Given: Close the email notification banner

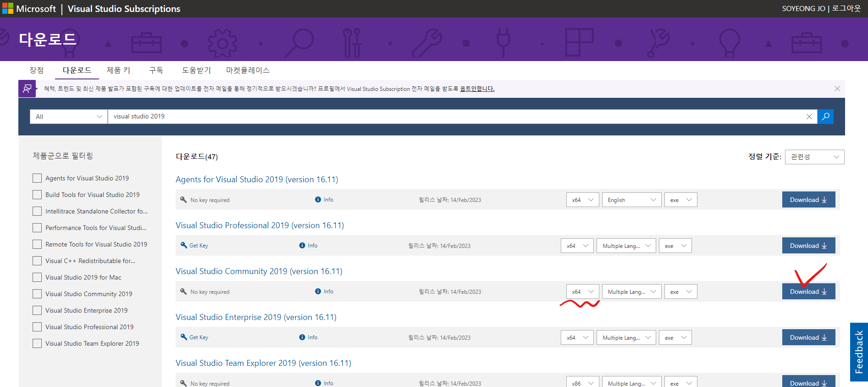Looking at the screenshot, I should 837,89.
